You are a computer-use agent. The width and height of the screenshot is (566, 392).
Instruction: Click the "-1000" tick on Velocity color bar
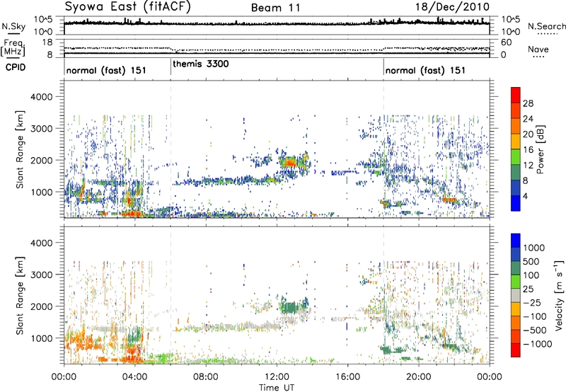538,344
